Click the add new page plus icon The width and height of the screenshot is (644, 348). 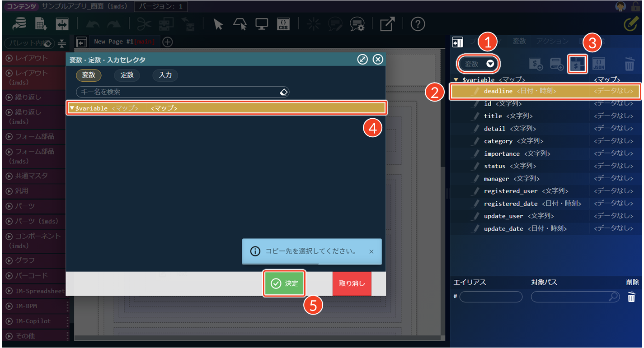click(x=168, y=42)
